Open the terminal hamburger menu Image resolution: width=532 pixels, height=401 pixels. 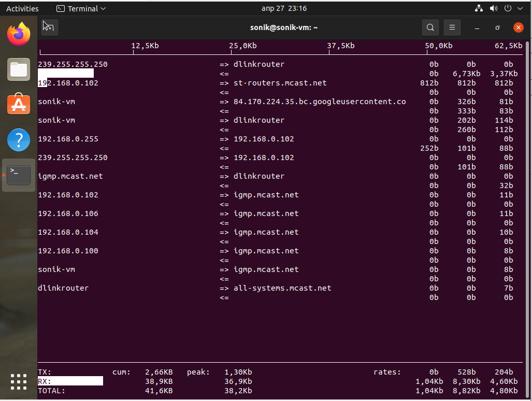[x=452, y=27]
